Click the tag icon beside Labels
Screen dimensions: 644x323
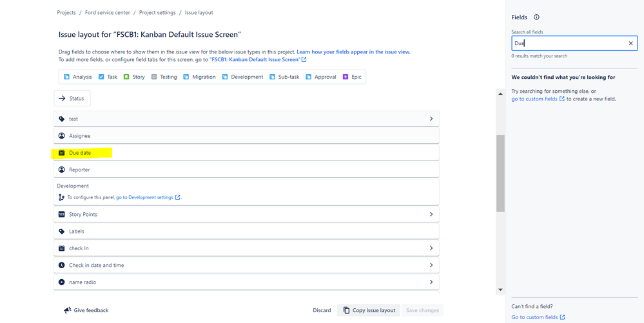[x=62, y=231]
